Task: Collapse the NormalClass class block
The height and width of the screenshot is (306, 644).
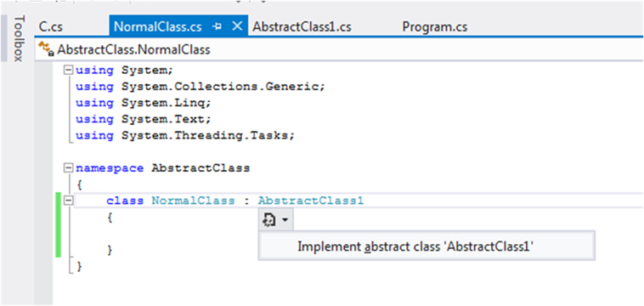Action: click(69, 201)
